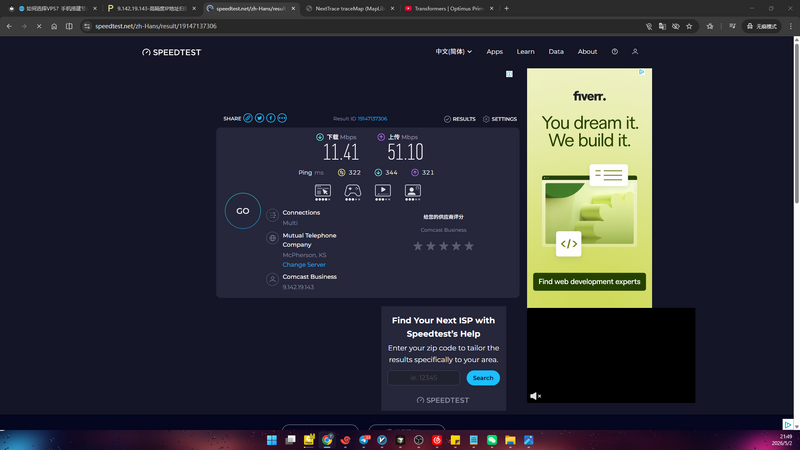Open WeChat from taskbar
This screenshot has width=800, height=450.
[492, 440]
